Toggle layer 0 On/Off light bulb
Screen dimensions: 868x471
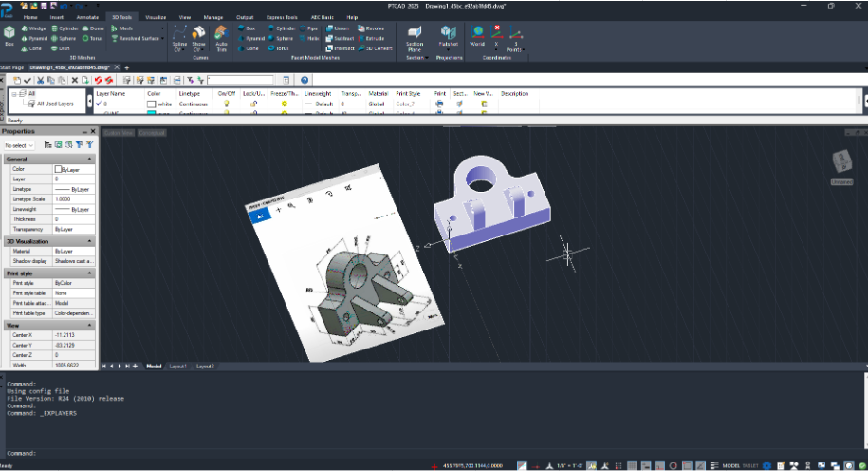point(226,104)
